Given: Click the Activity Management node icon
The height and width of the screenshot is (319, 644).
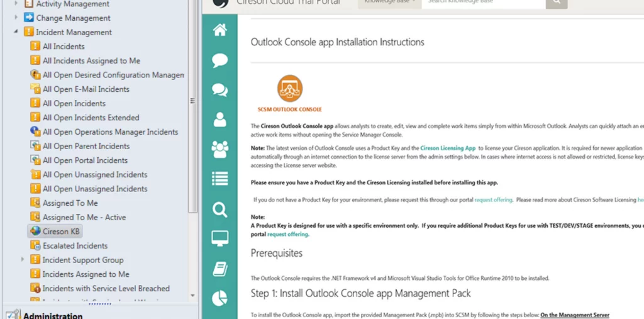Looking at the screenshot, I should (x=28, y=4).
